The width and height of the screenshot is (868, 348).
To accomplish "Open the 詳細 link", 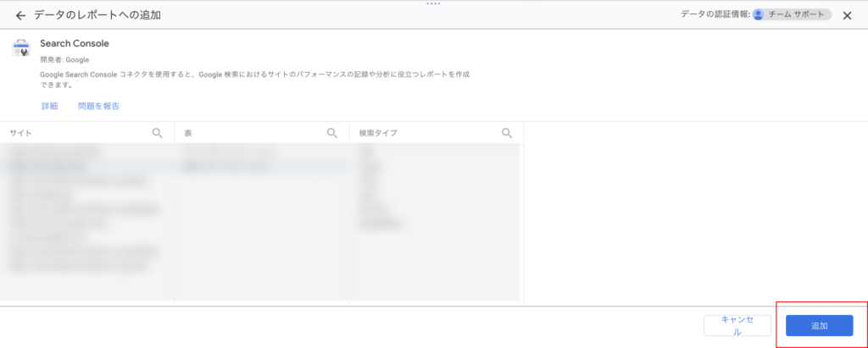I will [x=49, y=106].
